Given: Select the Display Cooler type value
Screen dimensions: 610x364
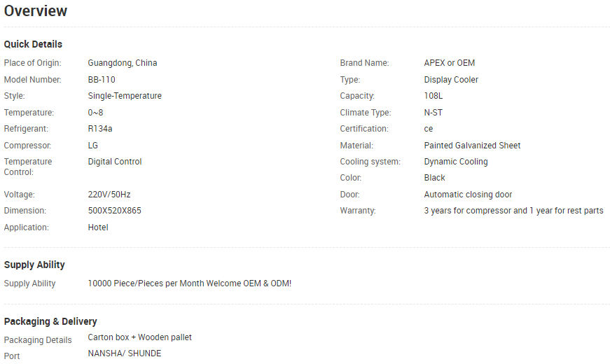Looking at the screenshot, I should tap(451, 80).
